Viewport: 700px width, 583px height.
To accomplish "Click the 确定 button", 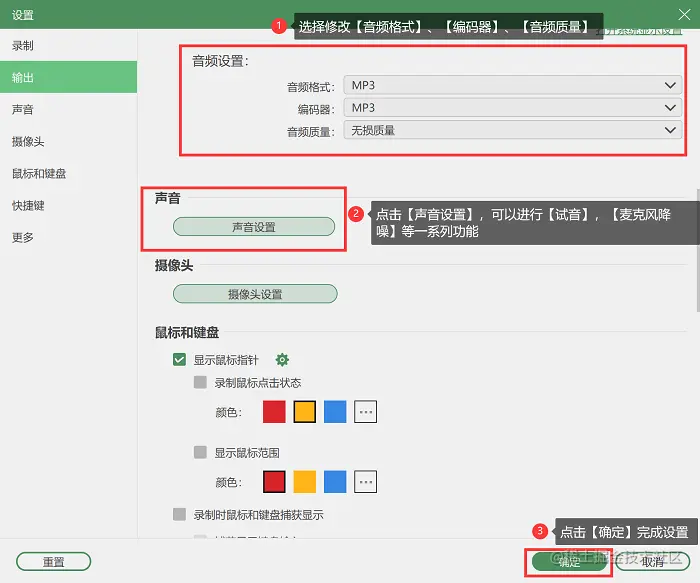I will [570, 562].
